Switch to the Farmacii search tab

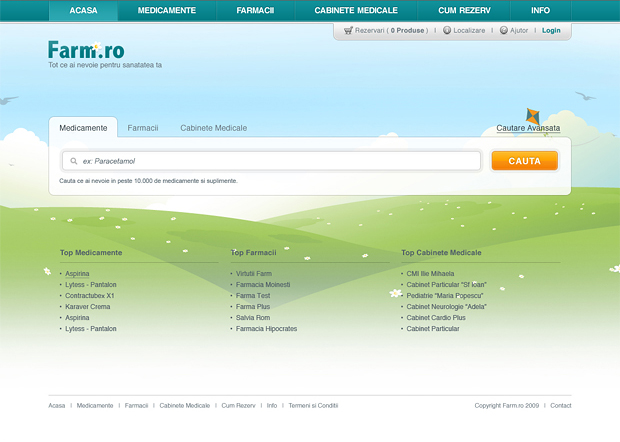click(x=143, y=128)
